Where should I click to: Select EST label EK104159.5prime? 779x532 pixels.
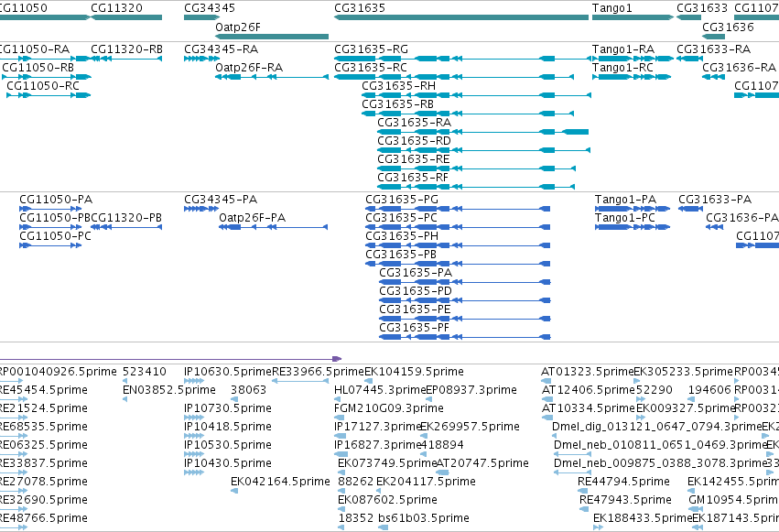tap(415, 372)
